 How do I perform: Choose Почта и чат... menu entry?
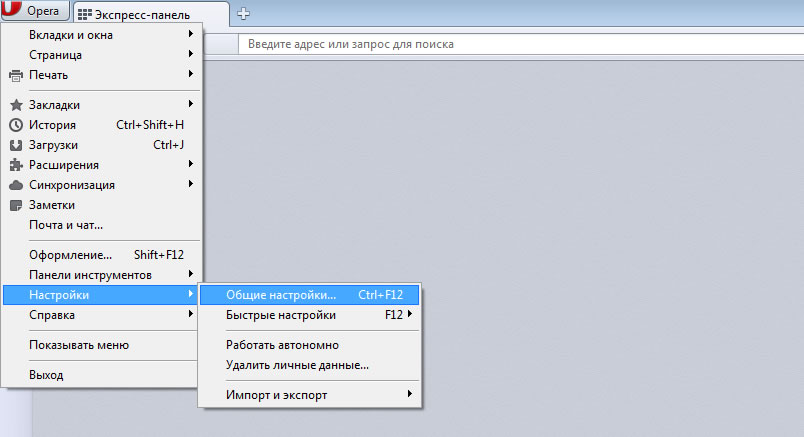[102, 225]
